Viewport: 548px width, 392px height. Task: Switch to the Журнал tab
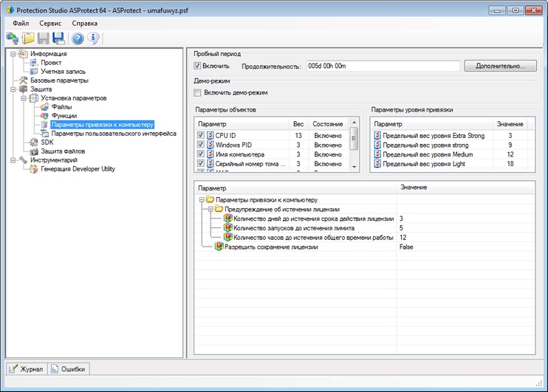[27, 369]
